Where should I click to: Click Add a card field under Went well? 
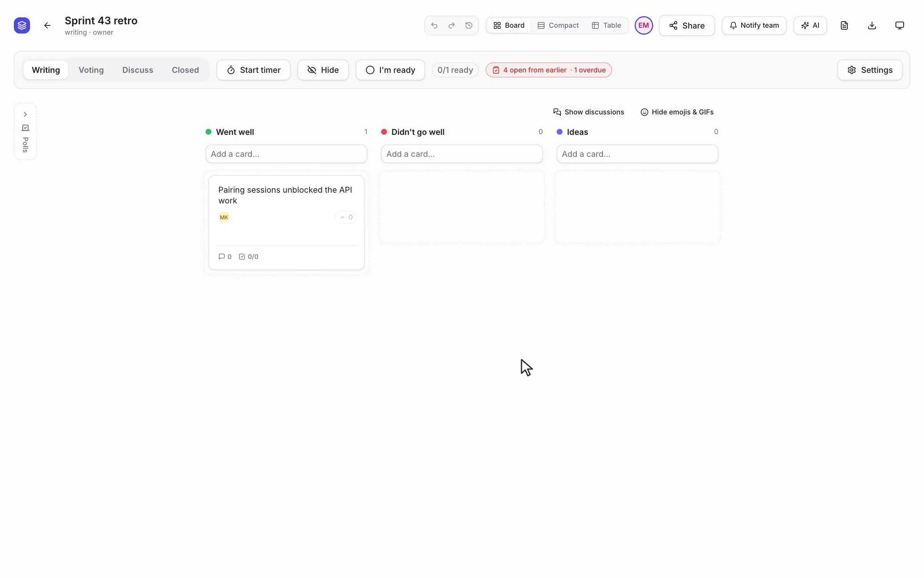pos(286,154)
